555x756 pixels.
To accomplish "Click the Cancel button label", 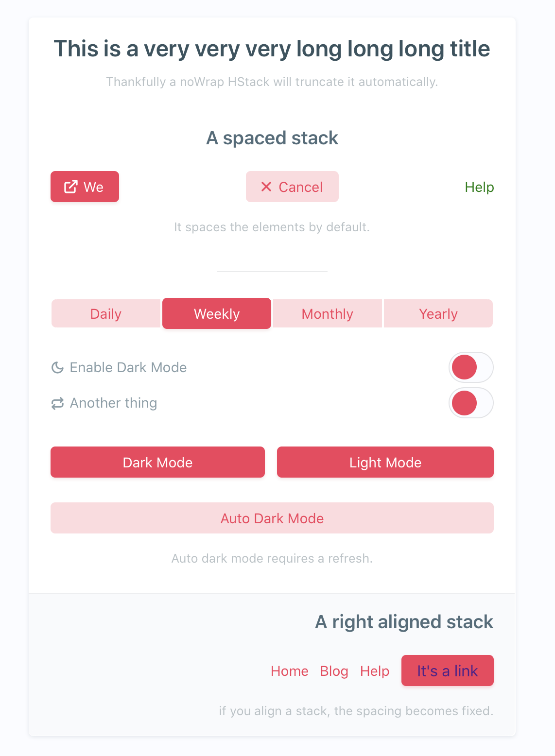I will 300,187.
